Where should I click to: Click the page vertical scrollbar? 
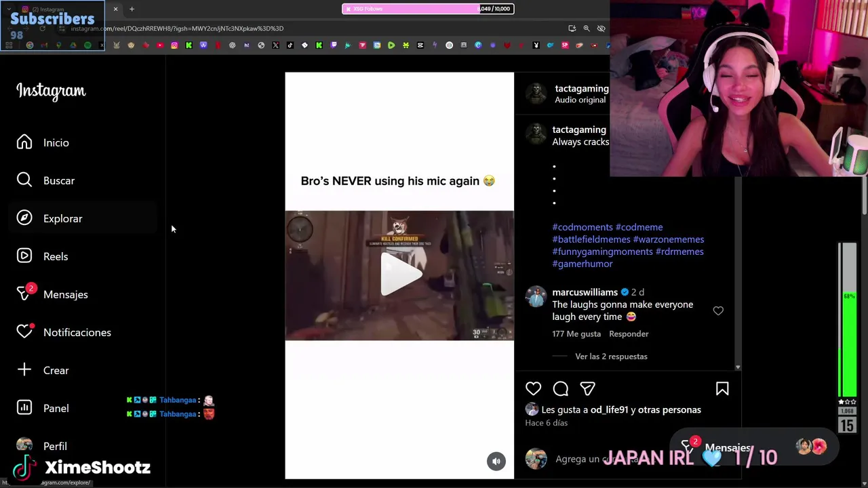(x=864, y=197)
